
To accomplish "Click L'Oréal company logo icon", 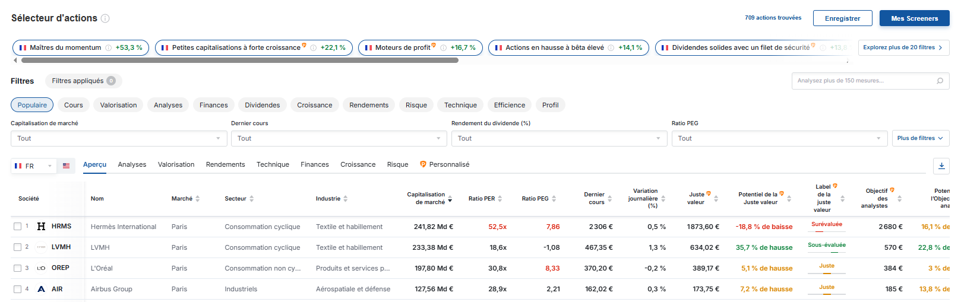I will click(41, 268).
